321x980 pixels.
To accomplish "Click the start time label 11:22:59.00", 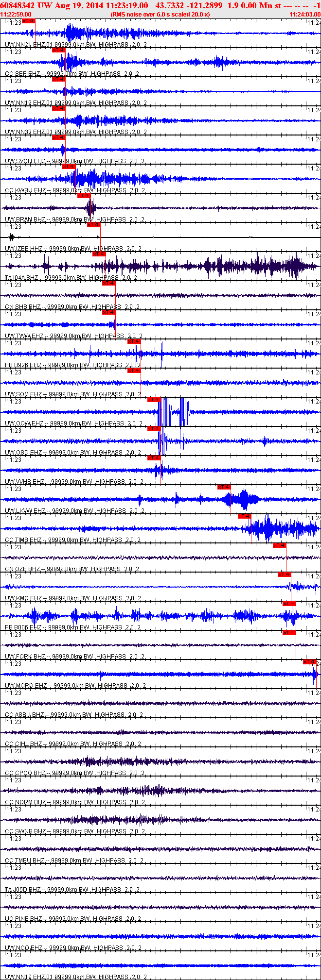I will 16,15.
